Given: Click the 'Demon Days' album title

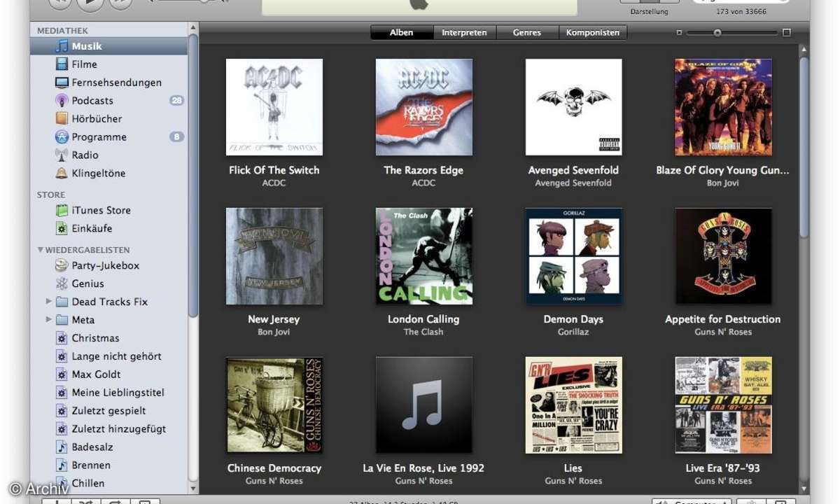Looking at the screenshot, I should (573, 319).
